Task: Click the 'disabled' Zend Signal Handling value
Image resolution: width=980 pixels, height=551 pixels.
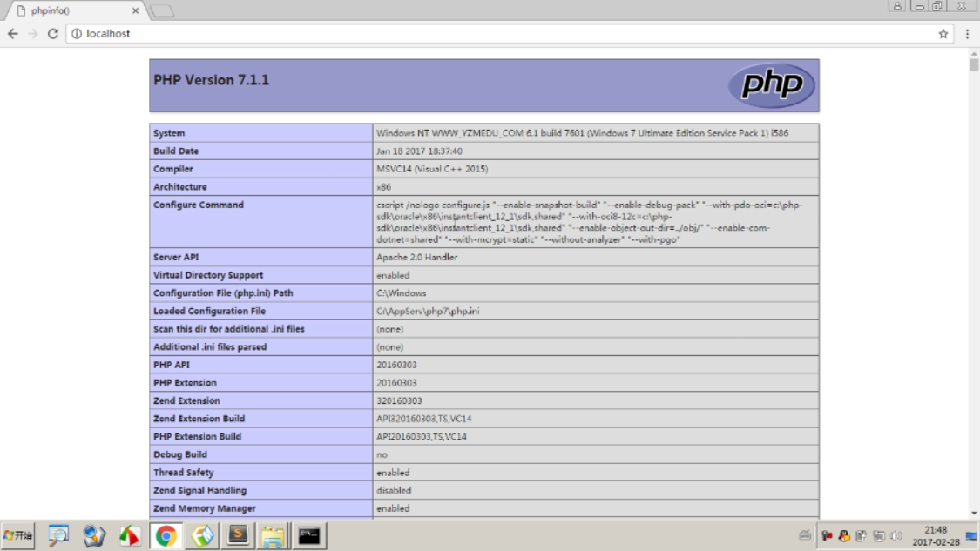Action: tap(394, 490)
